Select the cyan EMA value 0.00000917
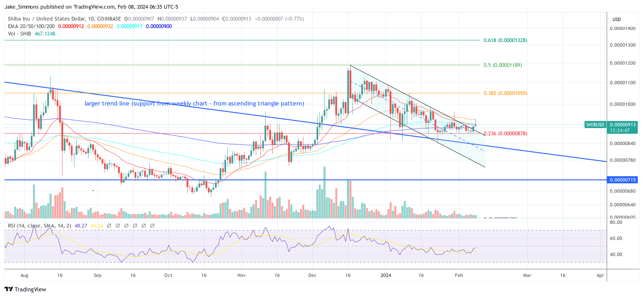The width and height of the screenshot is (644, 297). (130, 26)
